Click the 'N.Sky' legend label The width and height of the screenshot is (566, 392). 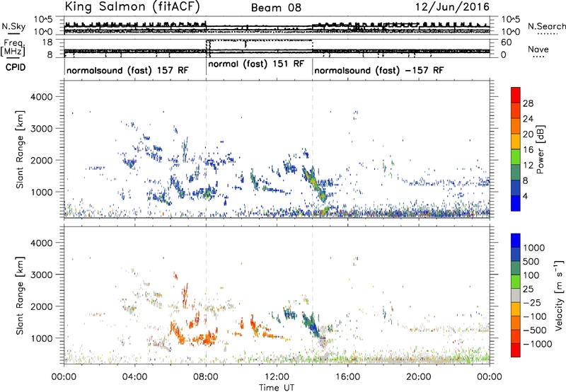pos(13,26)
